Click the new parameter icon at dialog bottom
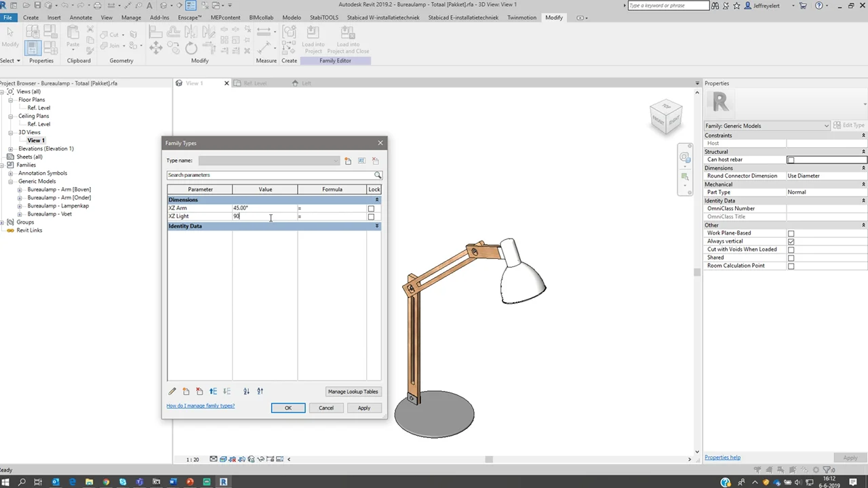Viewport: 868px width, 488px height. 186,391
